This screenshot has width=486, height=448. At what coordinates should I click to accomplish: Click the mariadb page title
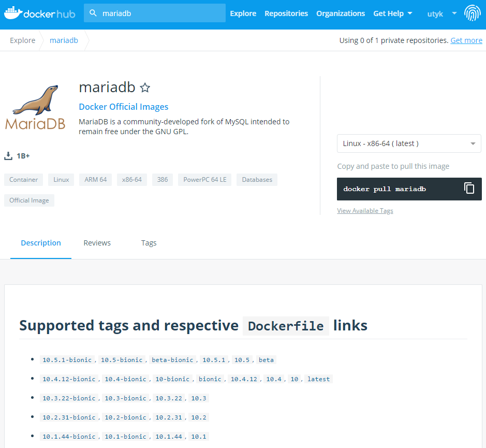107,88
